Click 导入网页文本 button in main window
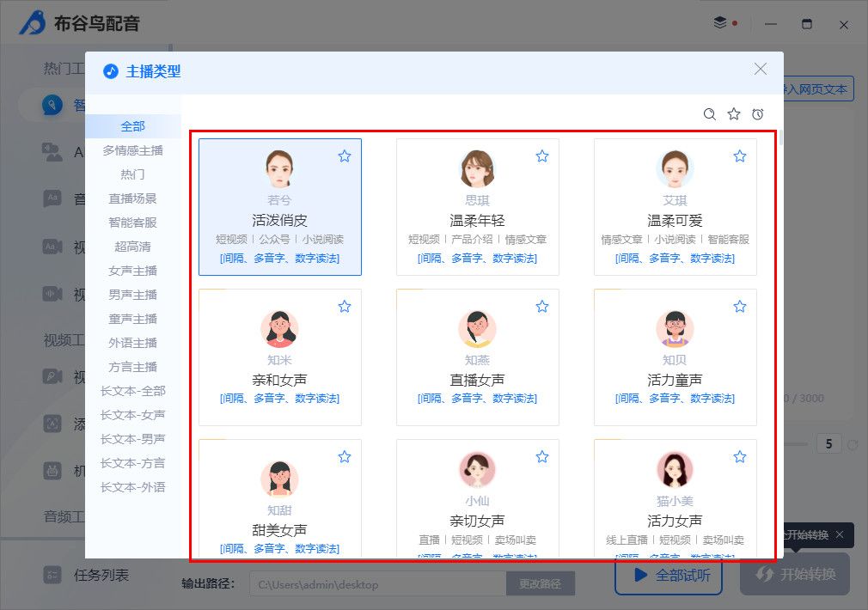This screenshot has width=868, height=610. coord(816,89)
